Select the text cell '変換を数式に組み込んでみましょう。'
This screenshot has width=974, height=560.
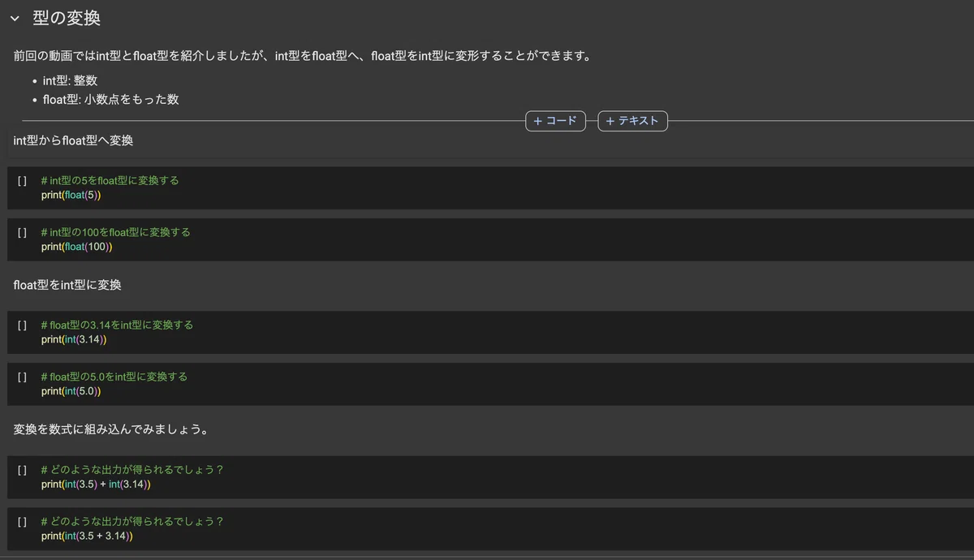tap(111, 429)
